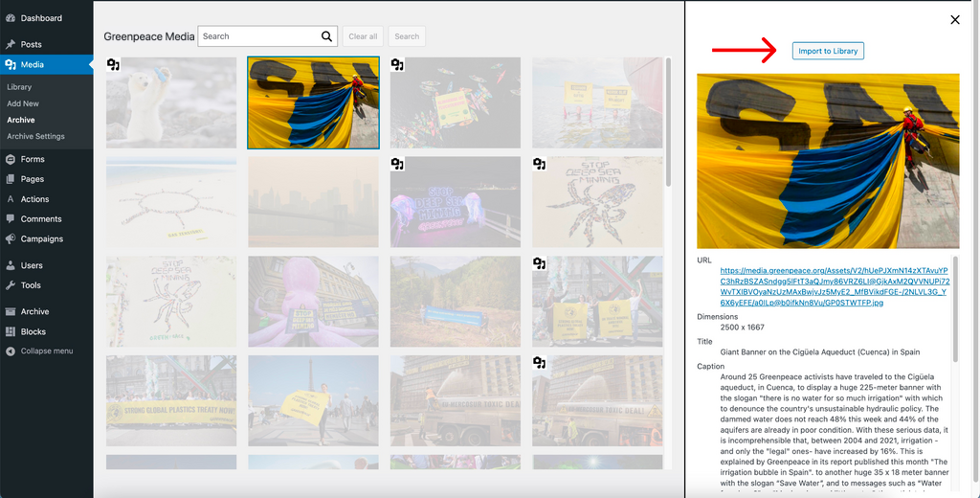Click the Actions sidebar icon
The width and height of the screenshot is (980, 498).
[11, 199]
